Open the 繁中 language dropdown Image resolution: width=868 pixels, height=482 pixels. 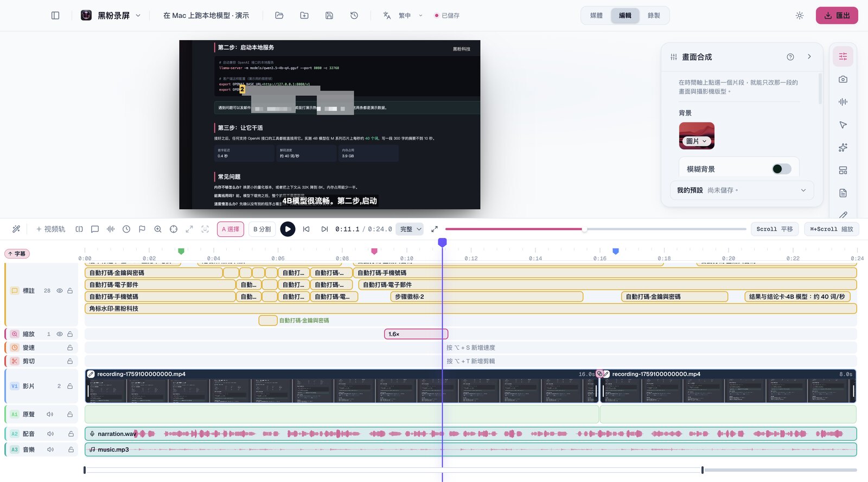[403, 16]
